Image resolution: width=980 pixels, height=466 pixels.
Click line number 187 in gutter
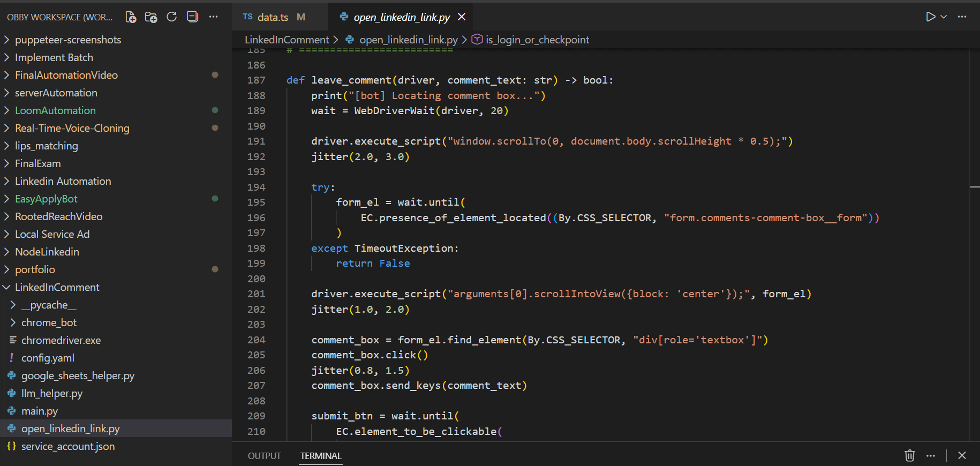(256, 80)
